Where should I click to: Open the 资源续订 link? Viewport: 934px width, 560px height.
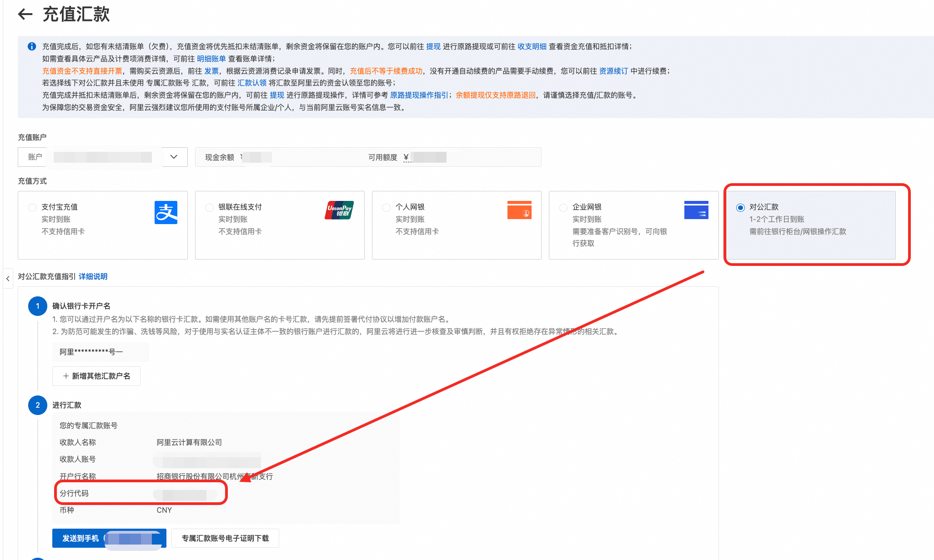tap(613, 71)
